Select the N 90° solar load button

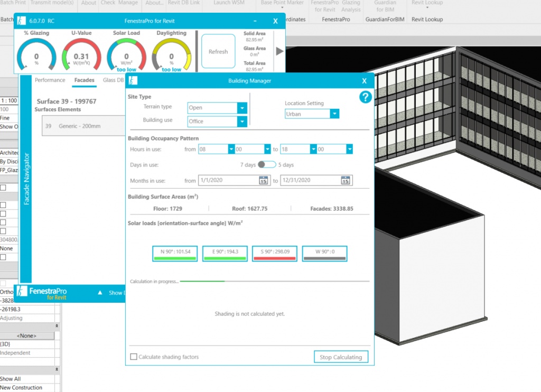click(x=175, y=253)
